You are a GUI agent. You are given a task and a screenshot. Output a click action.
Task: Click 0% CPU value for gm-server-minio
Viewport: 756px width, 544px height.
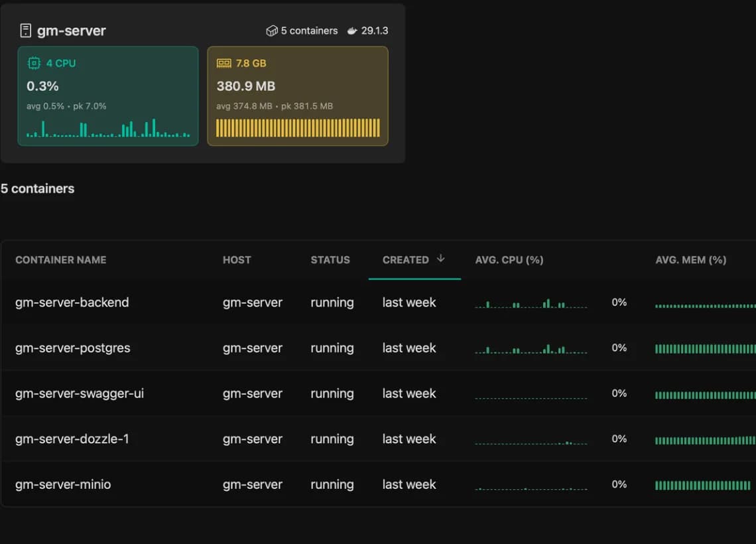[x=619, y=484]
